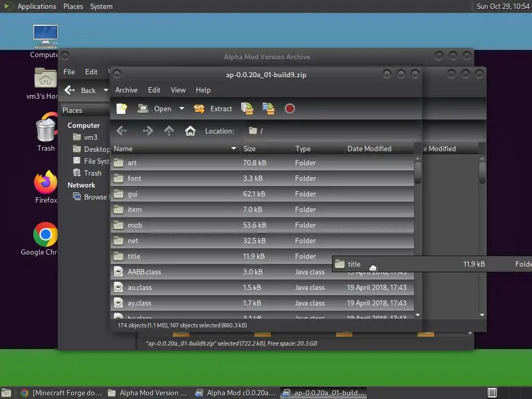Click the AABB.class file icon
Image resolution: width=532 pixels, height=399 pixels.
click(x=118, y=272)
